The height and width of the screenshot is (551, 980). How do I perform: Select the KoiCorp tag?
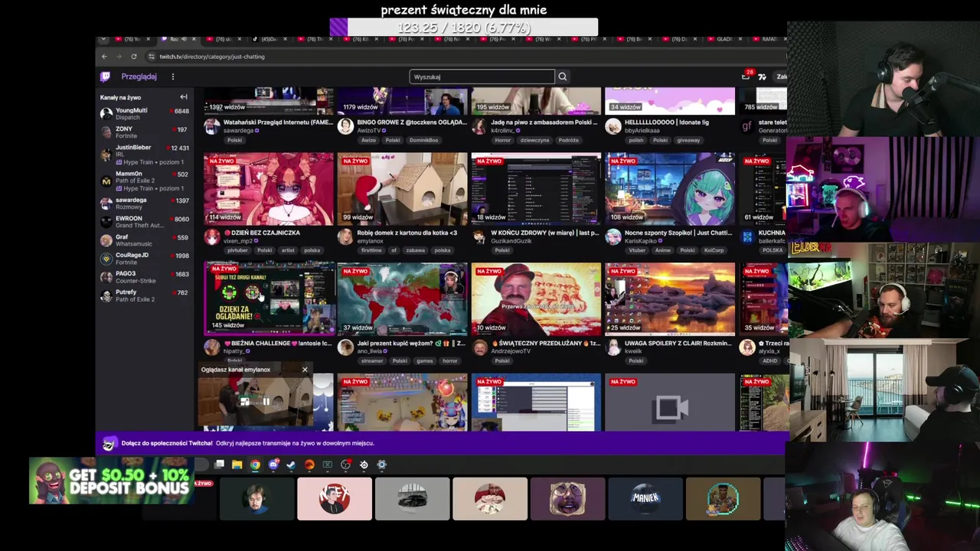714,250
